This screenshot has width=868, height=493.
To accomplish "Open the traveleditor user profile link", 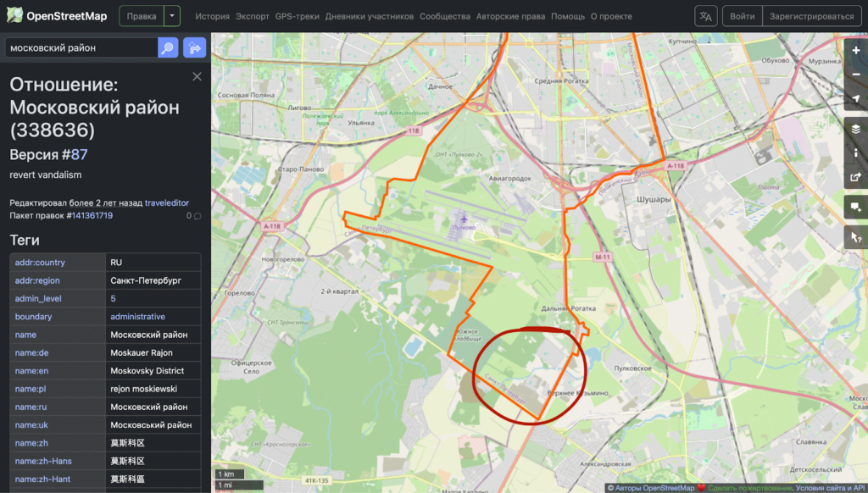I will (167, 202).
